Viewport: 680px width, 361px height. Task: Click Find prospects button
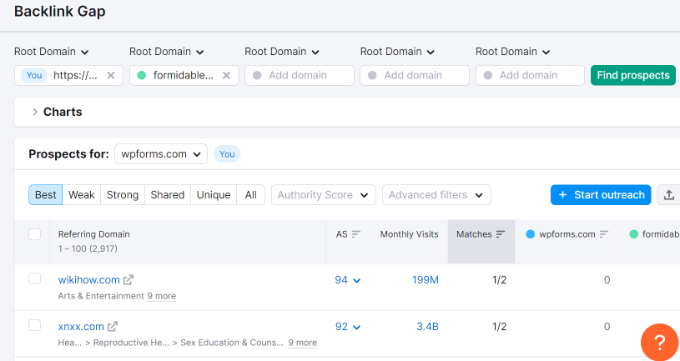[x=633, y=75]
